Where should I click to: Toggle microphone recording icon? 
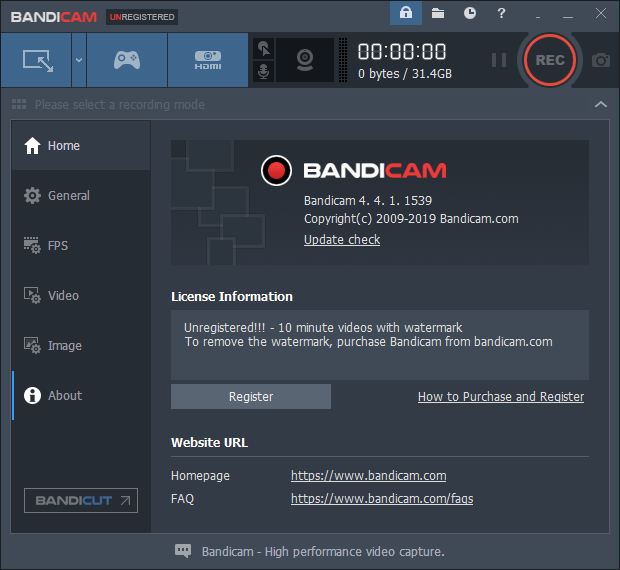click(264, 72)
